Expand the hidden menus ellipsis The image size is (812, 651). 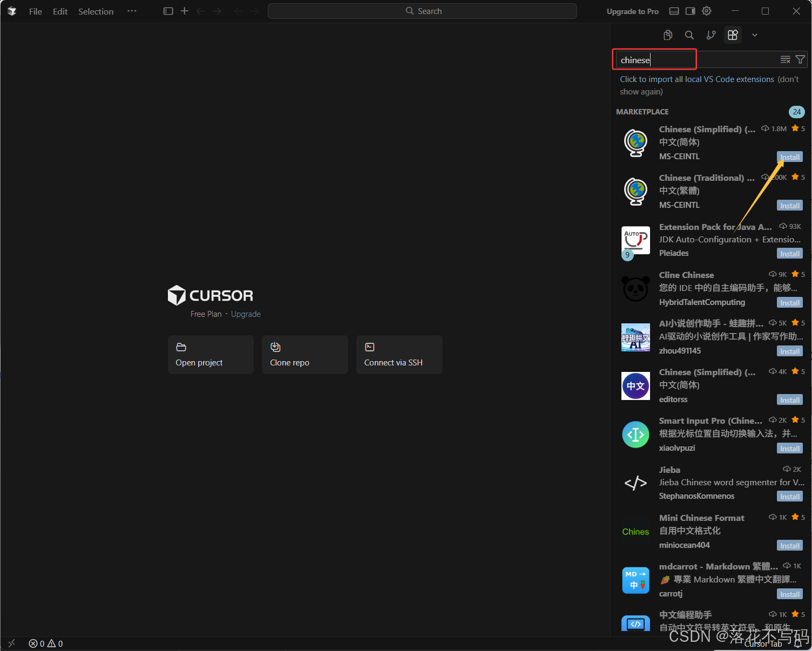pos(132,11)
